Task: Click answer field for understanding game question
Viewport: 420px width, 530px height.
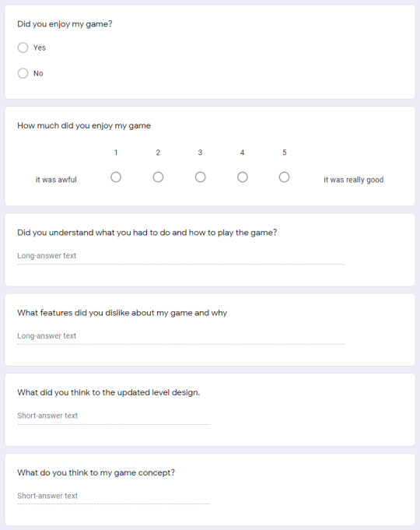Action: (x=180, y=256)
